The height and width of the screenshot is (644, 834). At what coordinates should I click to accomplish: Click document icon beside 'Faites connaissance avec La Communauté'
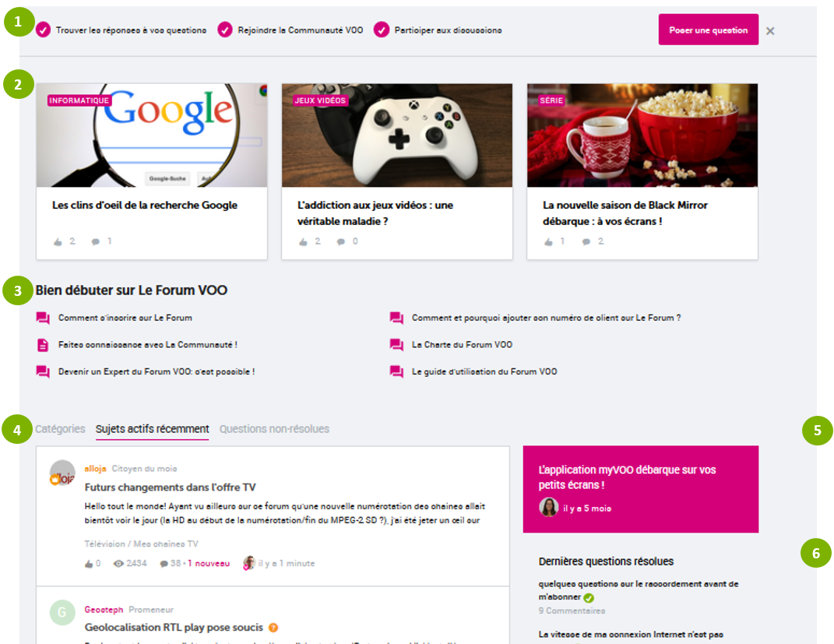43,345
